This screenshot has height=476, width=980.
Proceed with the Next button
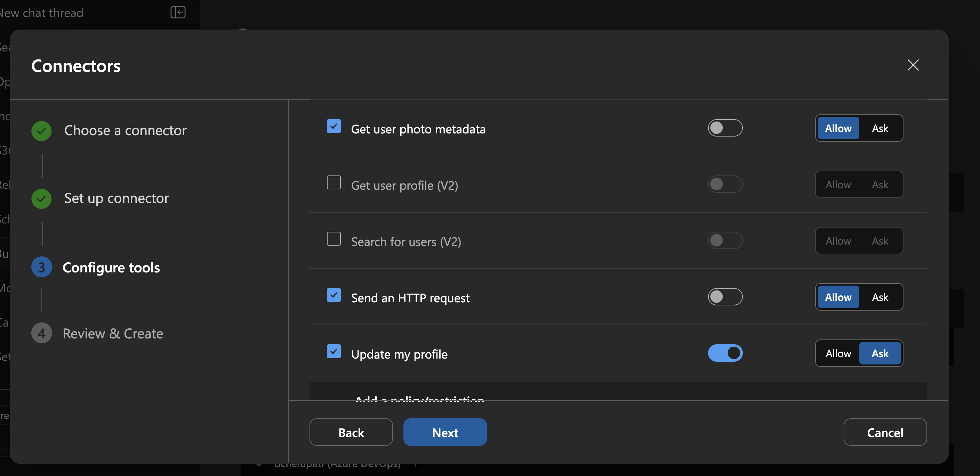click(445, 432)
